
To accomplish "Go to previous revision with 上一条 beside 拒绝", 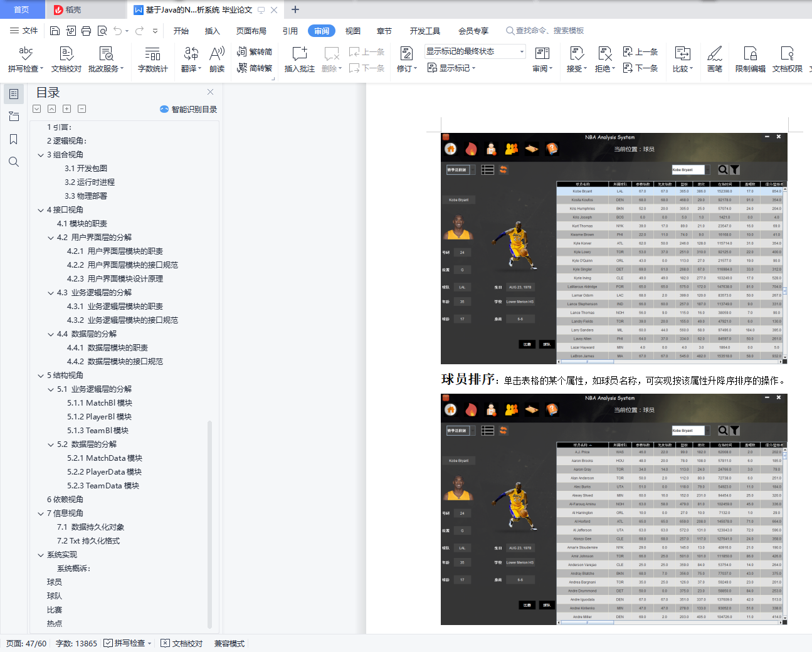I will pyautogui.click(x=640, y=51).
